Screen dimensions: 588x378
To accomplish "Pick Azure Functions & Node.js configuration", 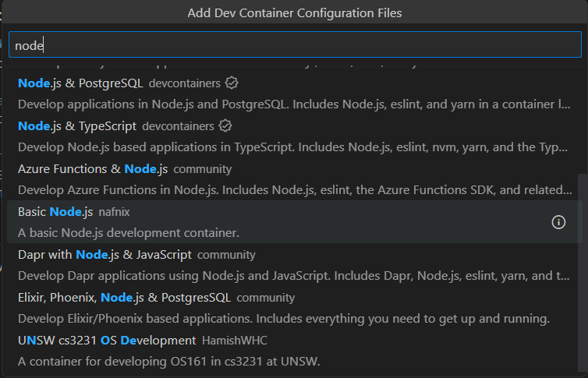I will (x=90, y=169).
